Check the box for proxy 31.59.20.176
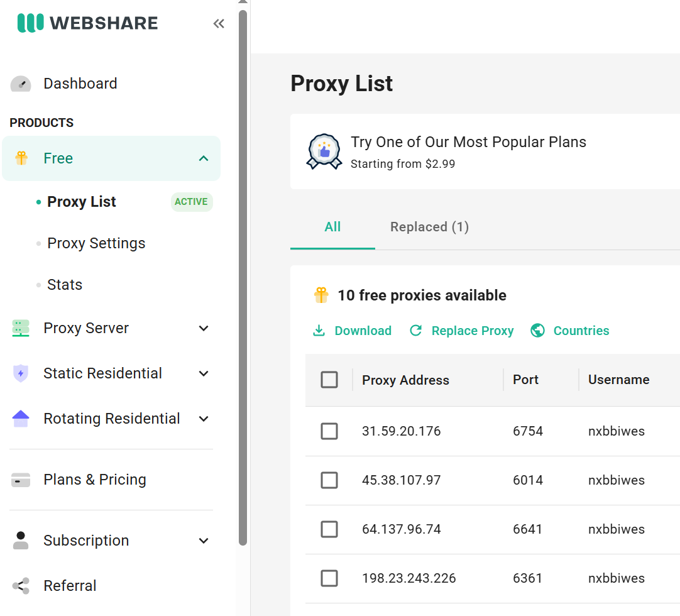This screenshot has height=616, width=680. click(x=329, y=431)
